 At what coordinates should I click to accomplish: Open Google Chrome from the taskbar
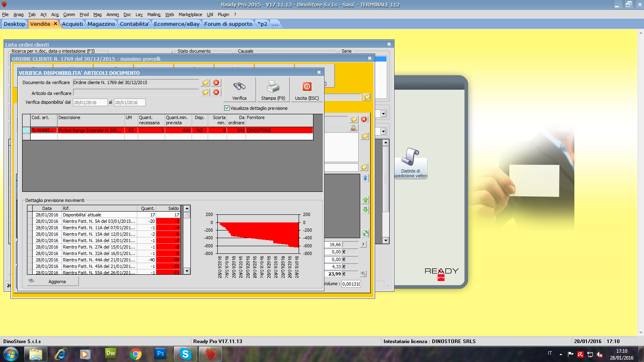click(136, 354)
